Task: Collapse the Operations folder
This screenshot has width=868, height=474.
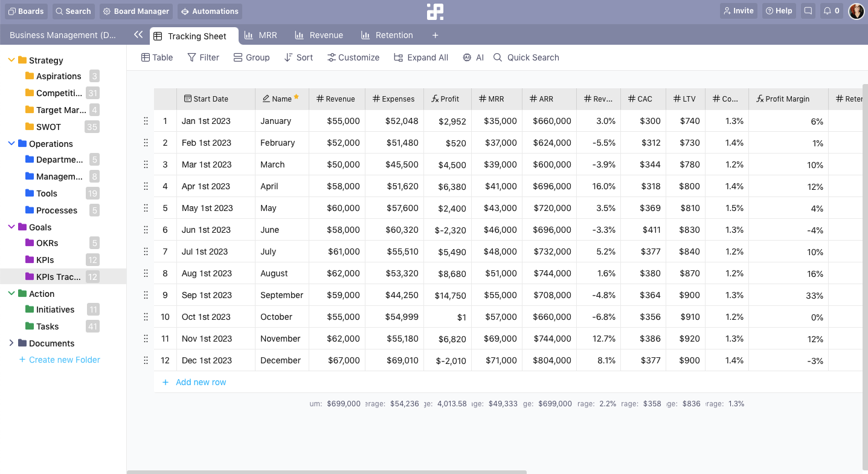Action: click(11, 143)
